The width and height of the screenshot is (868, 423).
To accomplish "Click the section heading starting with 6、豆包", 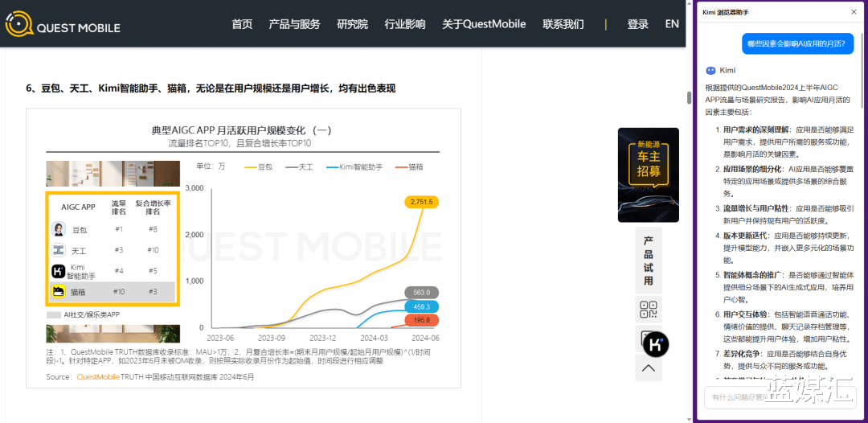I will 211,88.
